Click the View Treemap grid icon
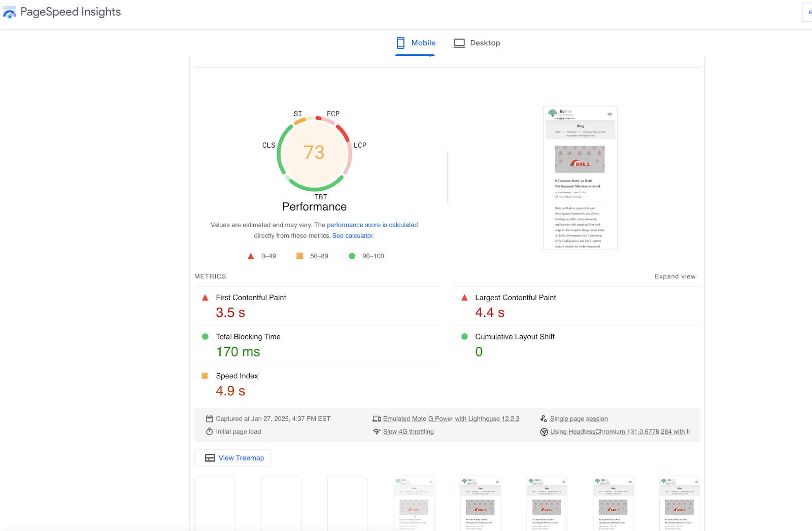The width and height of the screenshot is (812, 531). 210,458
